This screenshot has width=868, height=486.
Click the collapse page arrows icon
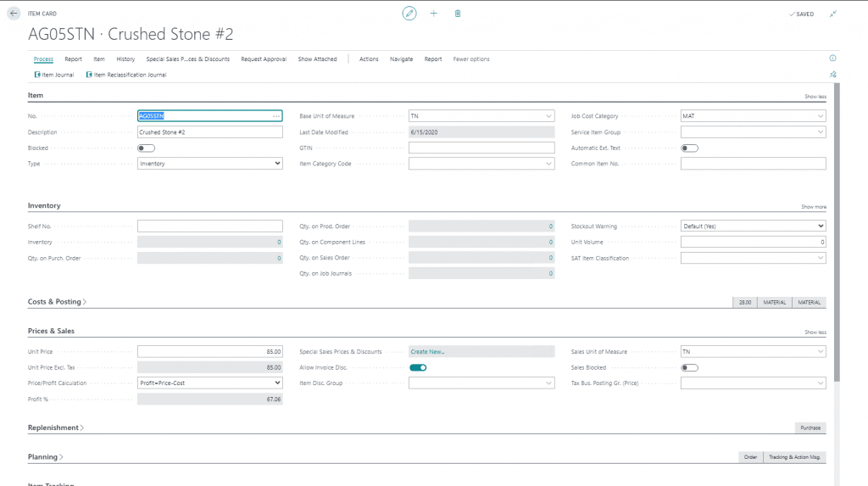[x=833, y=14]
